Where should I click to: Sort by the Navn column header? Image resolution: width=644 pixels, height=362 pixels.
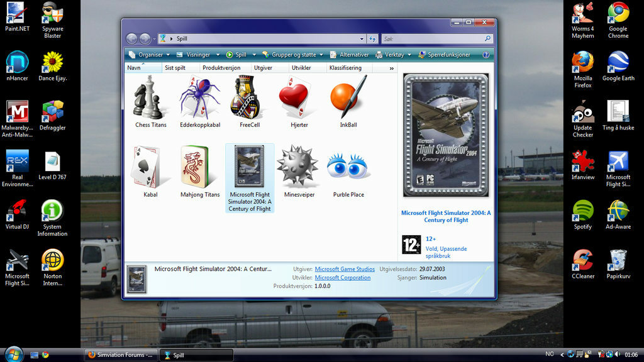pyautogui.click(x=143, y=68)
